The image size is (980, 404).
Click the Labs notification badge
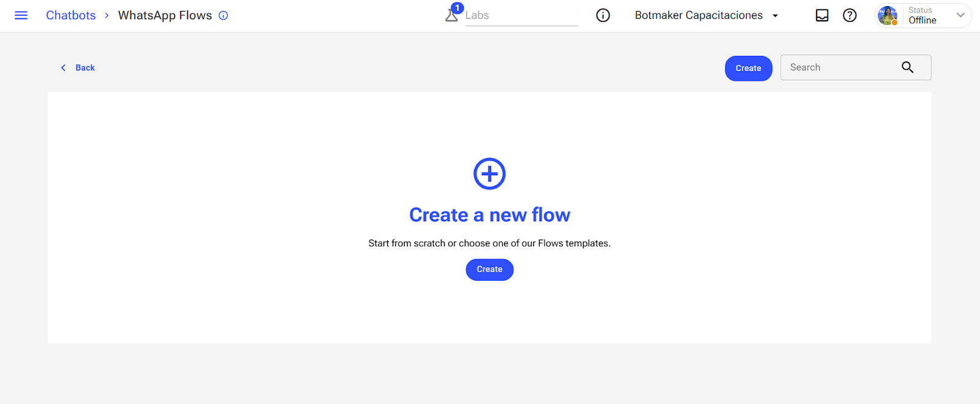coord(457,8)
